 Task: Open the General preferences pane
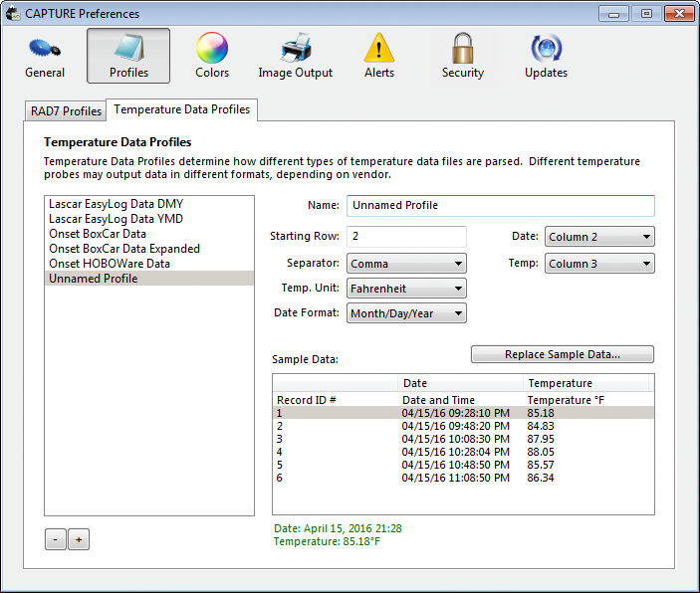[x=45, y=57]
